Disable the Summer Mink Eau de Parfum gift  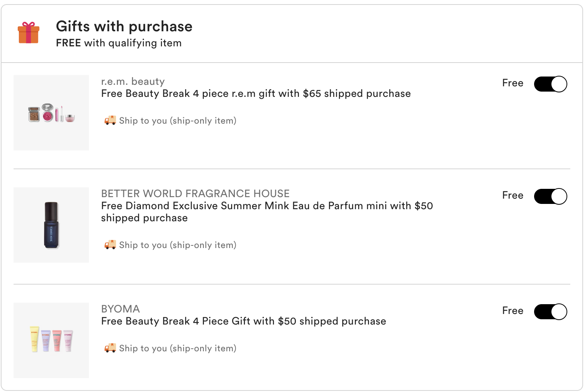[550, 196]
